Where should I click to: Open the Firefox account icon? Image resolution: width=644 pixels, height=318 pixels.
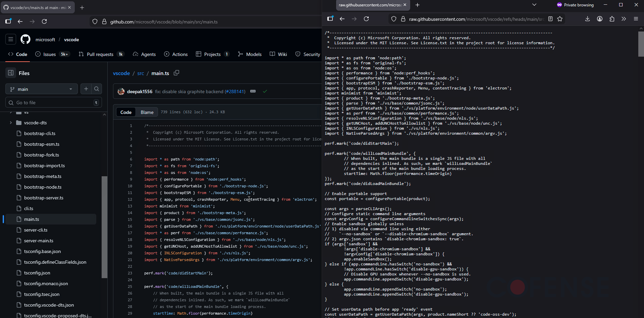pyautogui.click(x=600, y=19)
